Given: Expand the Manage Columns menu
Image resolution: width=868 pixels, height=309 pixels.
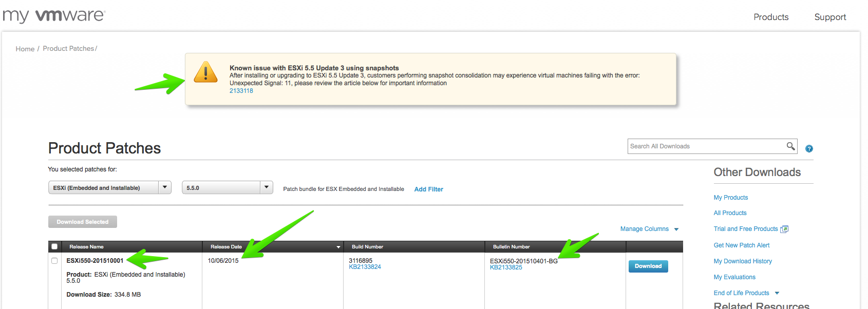Looking at the screenshot, I should [x=649, y=229].
